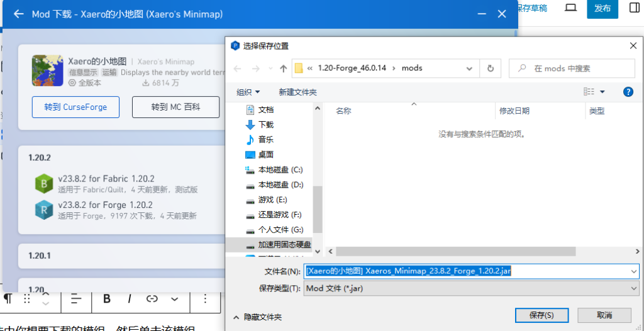Open the 保存类型 dropdown
Screen dimensions: 644x331
pos(472,288)
